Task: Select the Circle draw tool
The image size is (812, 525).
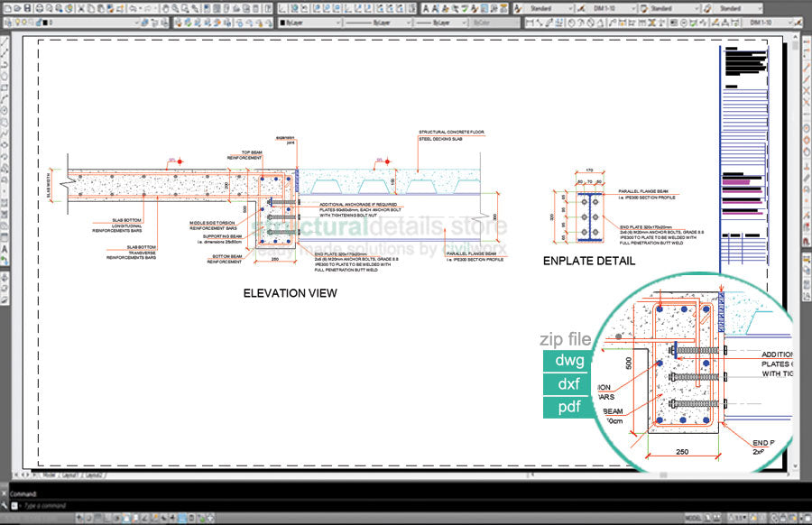Action: [x=6, y=110]
